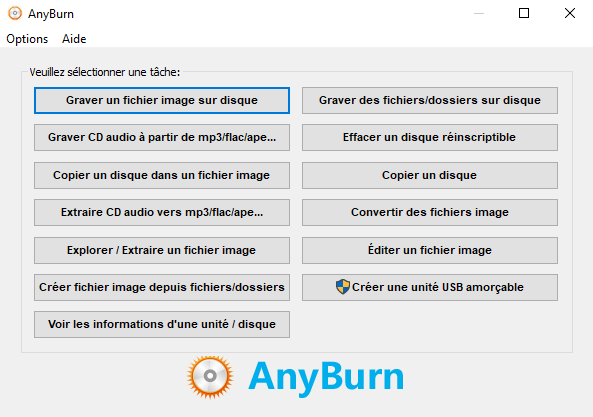Click Effacer un disque réinscriptible
The image size is (593, 417).
(430, 138)
